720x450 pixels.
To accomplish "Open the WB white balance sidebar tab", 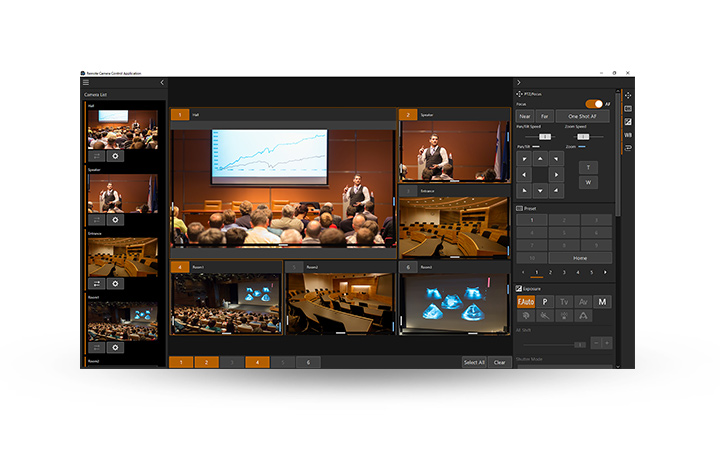I will point(628,134).
